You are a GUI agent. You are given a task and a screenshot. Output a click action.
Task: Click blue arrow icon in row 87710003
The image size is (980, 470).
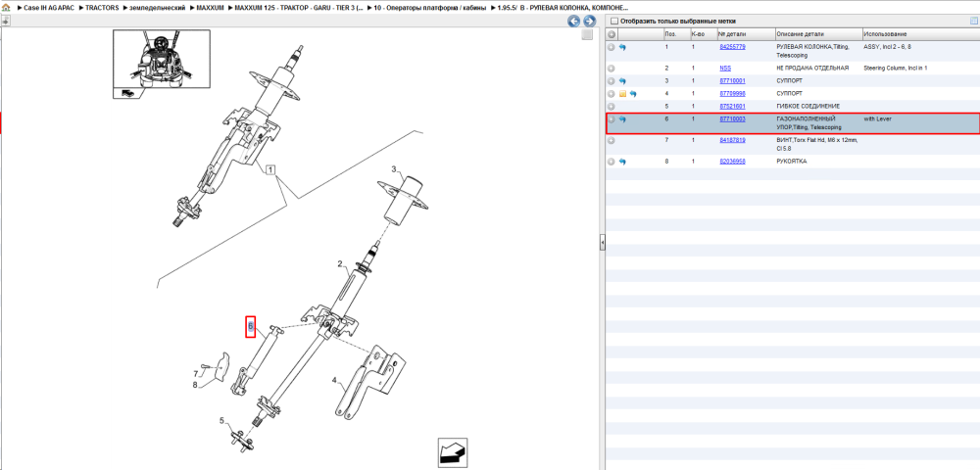(622, 119)
